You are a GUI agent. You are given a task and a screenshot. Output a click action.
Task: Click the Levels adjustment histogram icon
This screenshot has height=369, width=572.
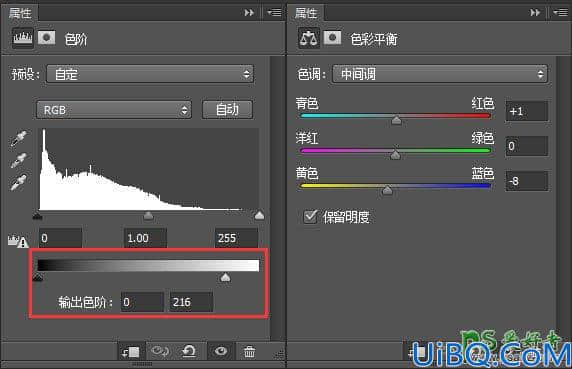tap(23, 38)
